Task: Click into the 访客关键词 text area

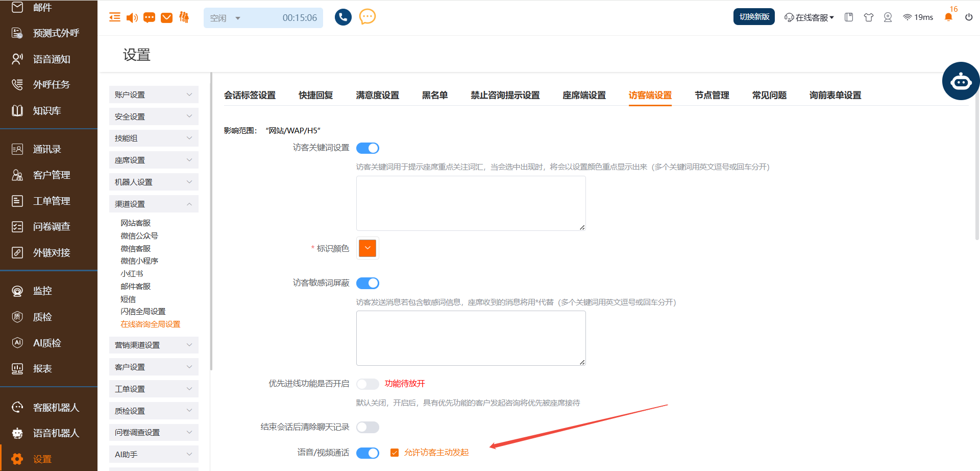Action: (x=471, y=203)
